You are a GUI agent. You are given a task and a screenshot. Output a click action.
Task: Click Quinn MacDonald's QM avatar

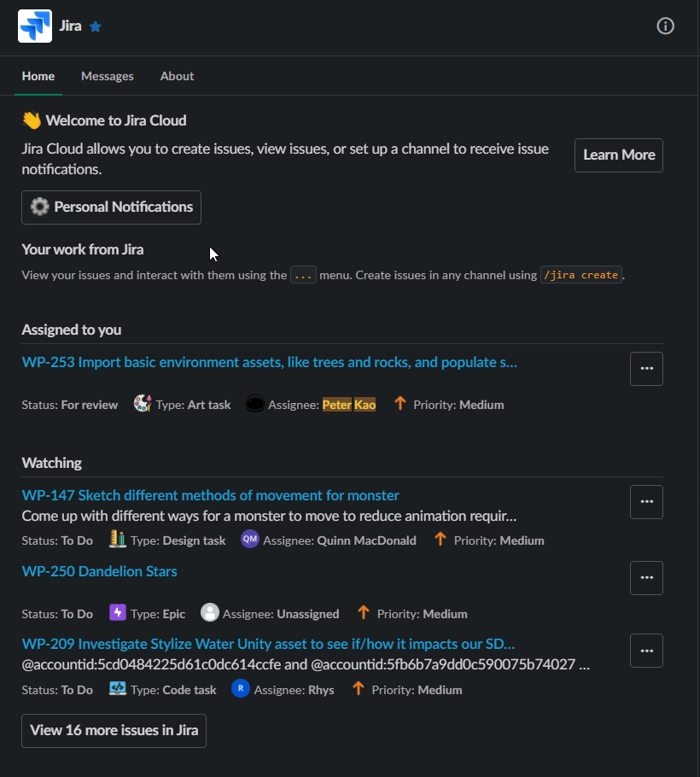[249, 539]
